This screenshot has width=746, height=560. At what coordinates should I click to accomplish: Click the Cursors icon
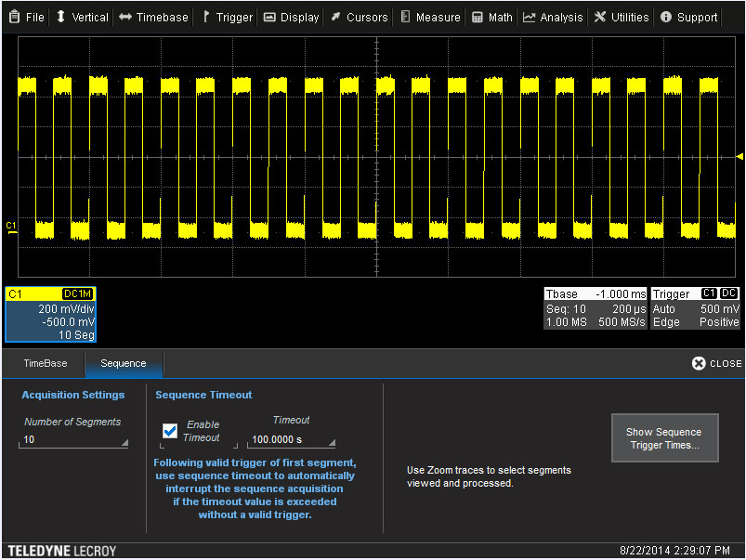(336, 16)
